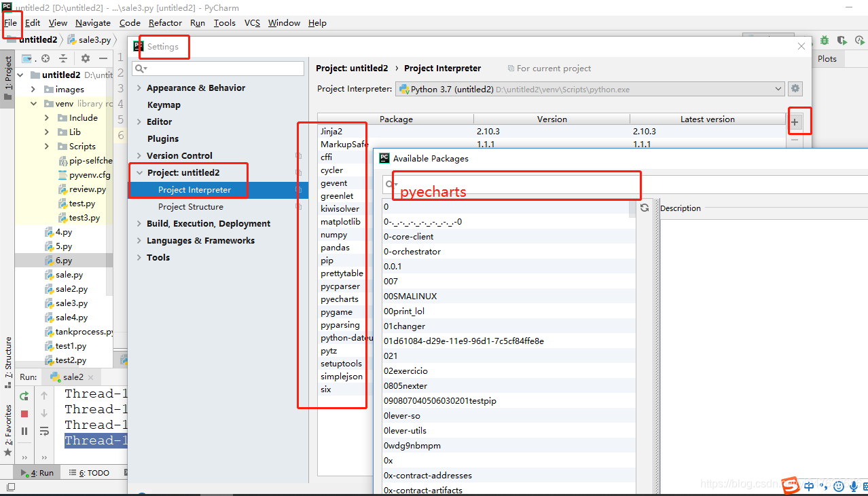868x496 pixels.
Task: Open the Refactor menu
Action: (165, 22)
